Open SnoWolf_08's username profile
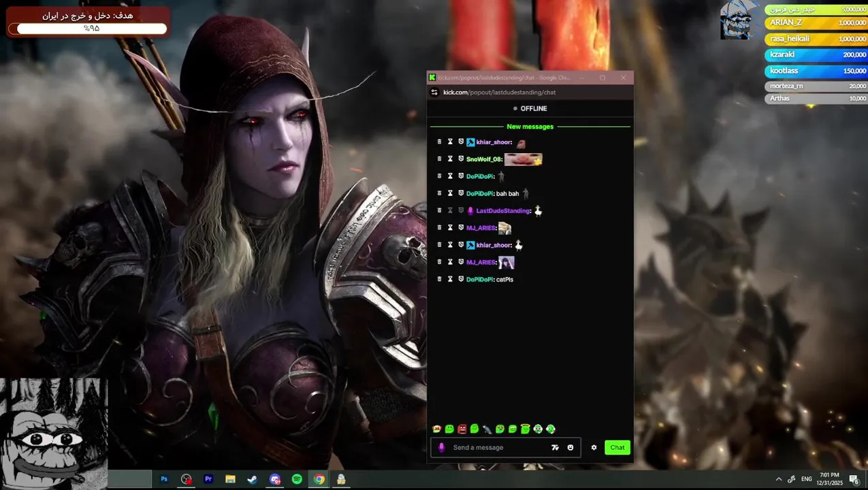 (484, 159)
